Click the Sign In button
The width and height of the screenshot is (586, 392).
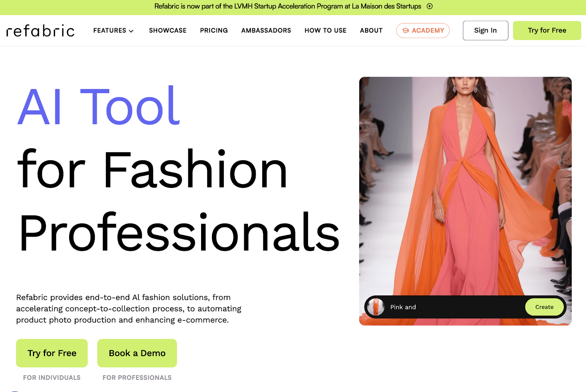point(486,30)
